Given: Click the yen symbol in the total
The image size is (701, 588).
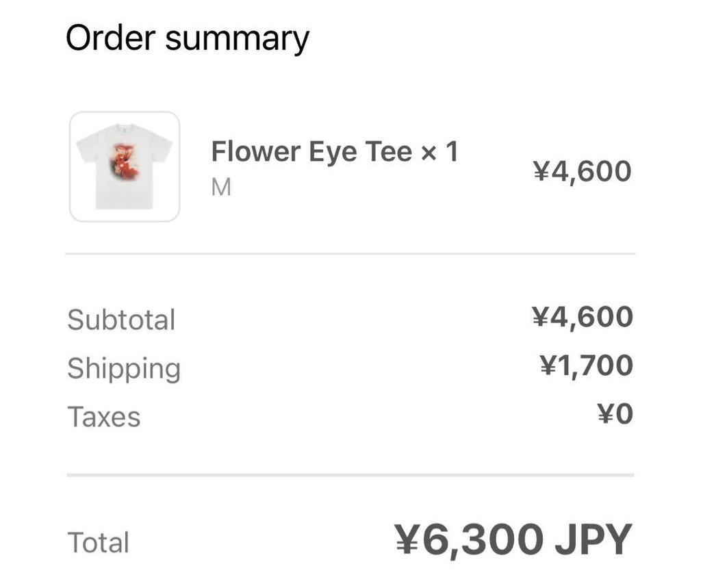Looking at the screenshot, I should [408, 541].
